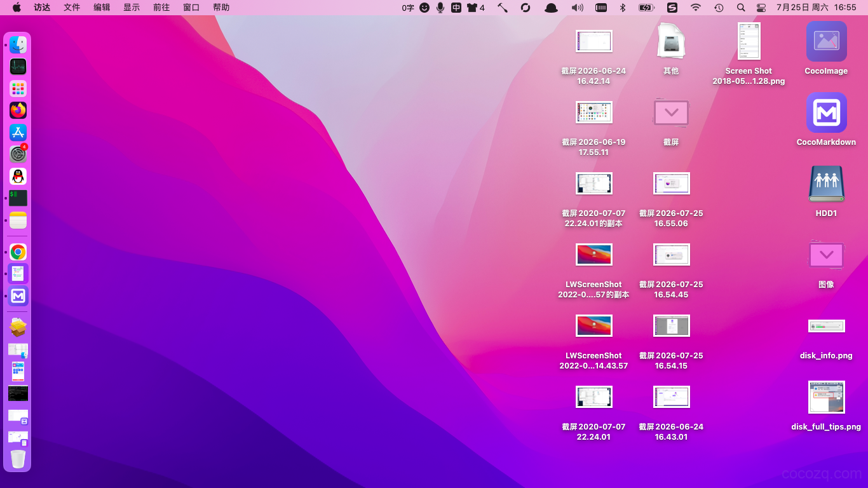The image size is (868, 488).
Task: Open the black terminal window dock thumbnail
Action: tap(18, 393)
